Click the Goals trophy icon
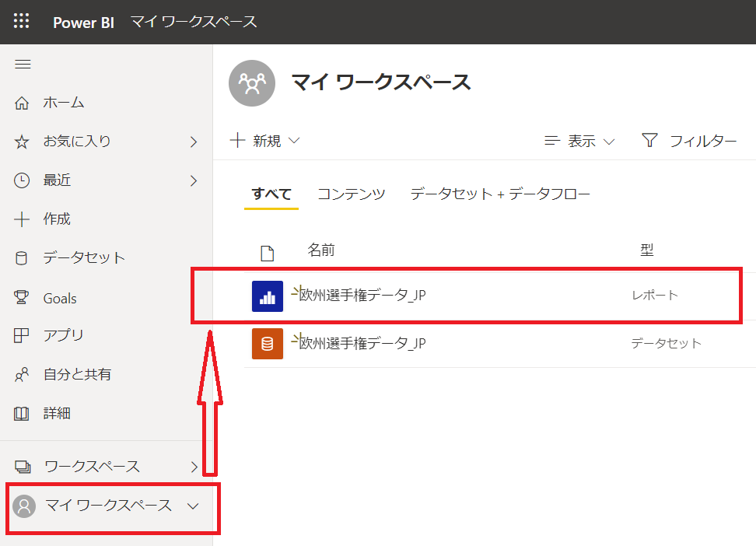The width and height of the screenshot is (756, 546). click(22, 297)
